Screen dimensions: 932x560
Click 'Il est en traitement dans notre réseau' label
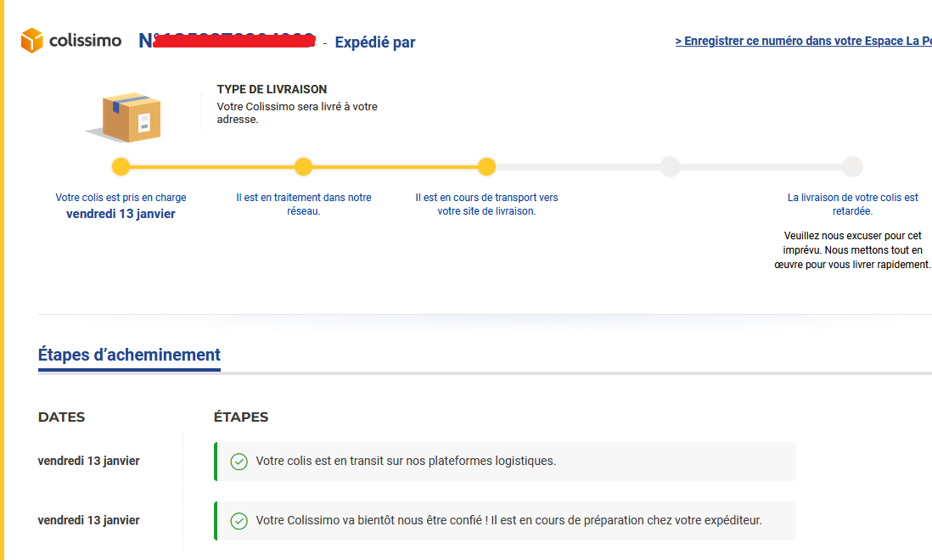coord(304,204)
